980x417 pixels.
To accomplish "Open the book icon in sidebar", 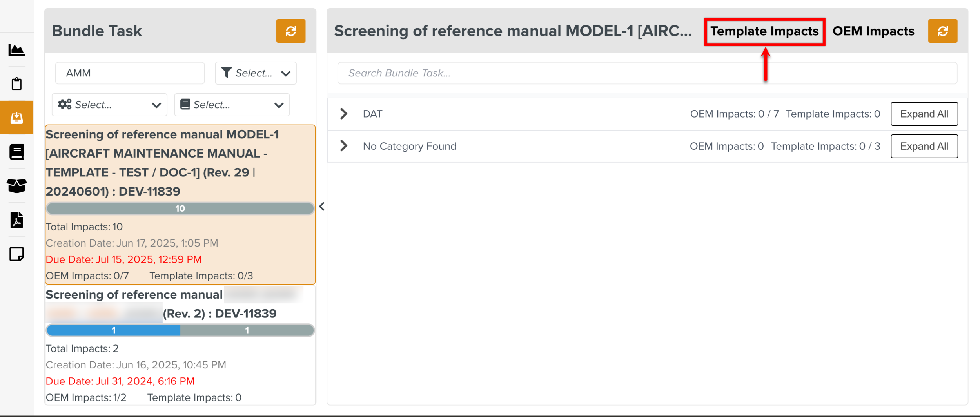I will (x=16, y=152).
